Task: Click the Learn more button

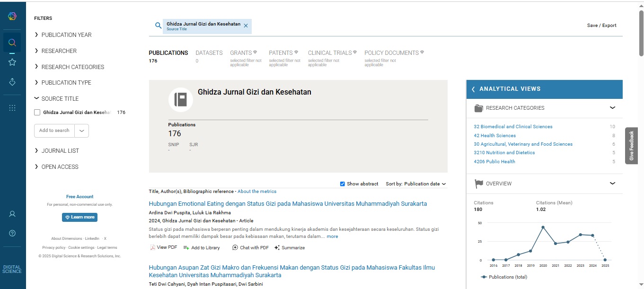Action: [79, 217]
